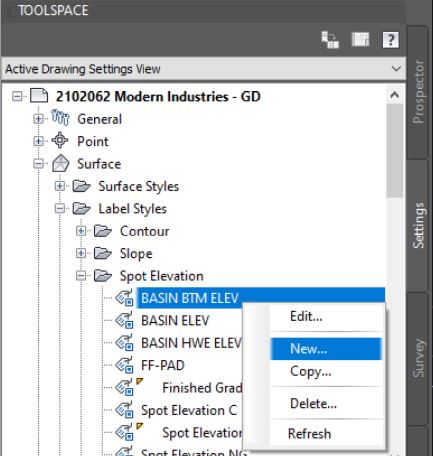Choose New... from the context menu
Image resolution: width=433 pixels, height=456 pixels.
tap(325, 349)
